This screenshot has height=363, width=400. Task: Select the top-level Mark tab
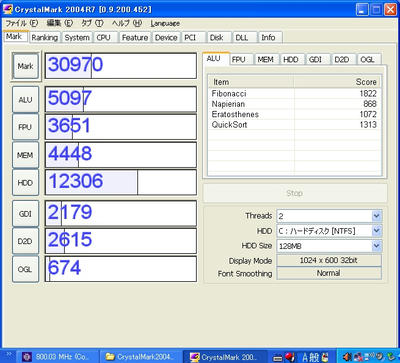14,37
